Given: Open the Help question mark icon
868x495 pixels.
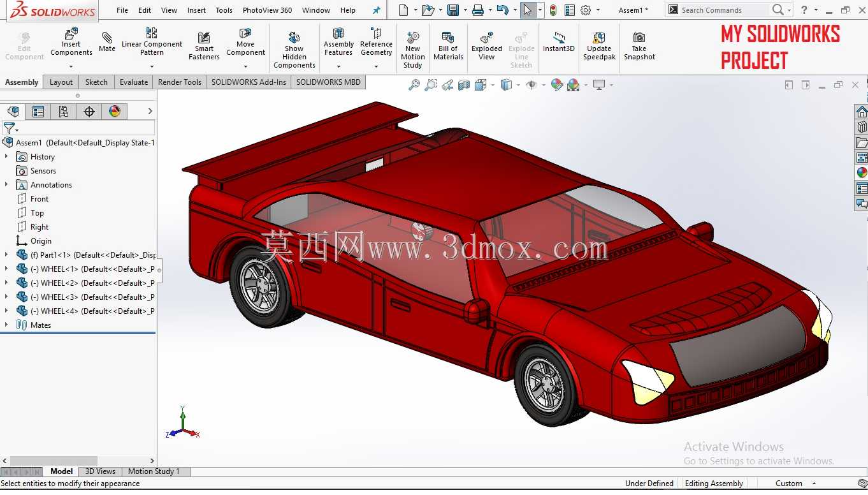Looking at the screenshot, I should point(804,10).
